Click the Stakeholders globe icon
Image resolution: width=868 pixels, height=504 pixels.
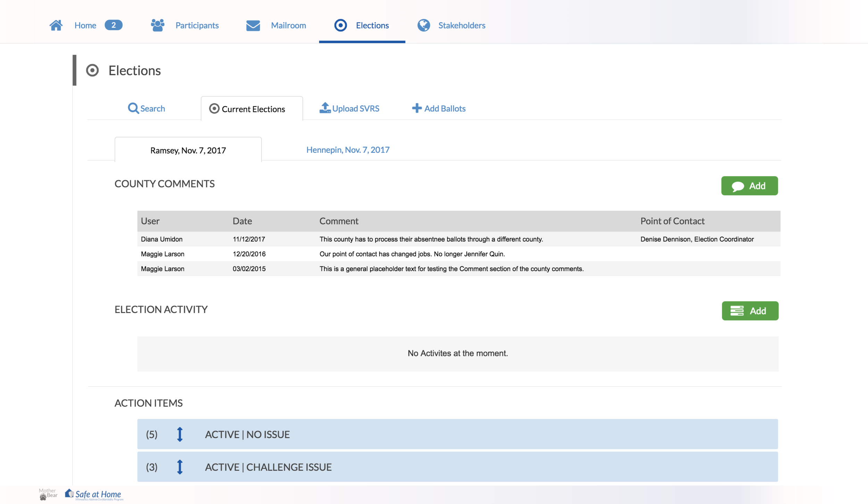tap(424, 25)
